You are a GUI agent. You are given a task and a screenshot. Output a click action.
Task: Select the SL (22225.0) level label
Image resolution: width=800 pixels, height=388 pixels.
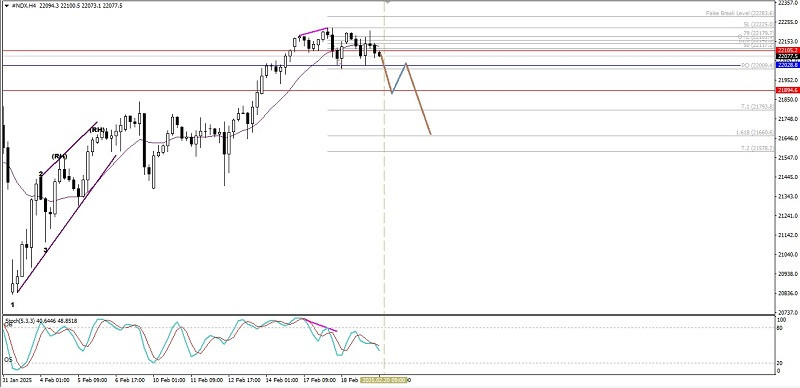tap(759, 25)
